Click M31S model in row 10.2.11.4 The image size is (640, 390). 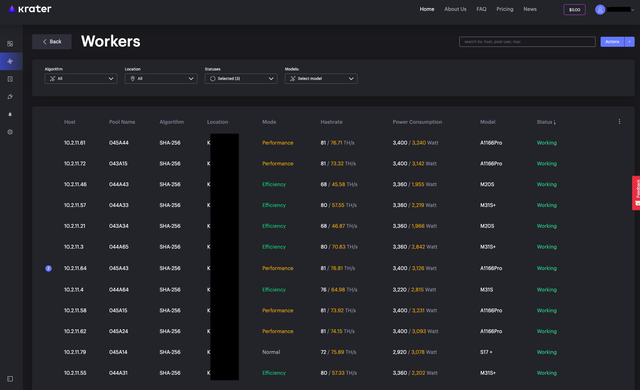(x=487, y=290)
